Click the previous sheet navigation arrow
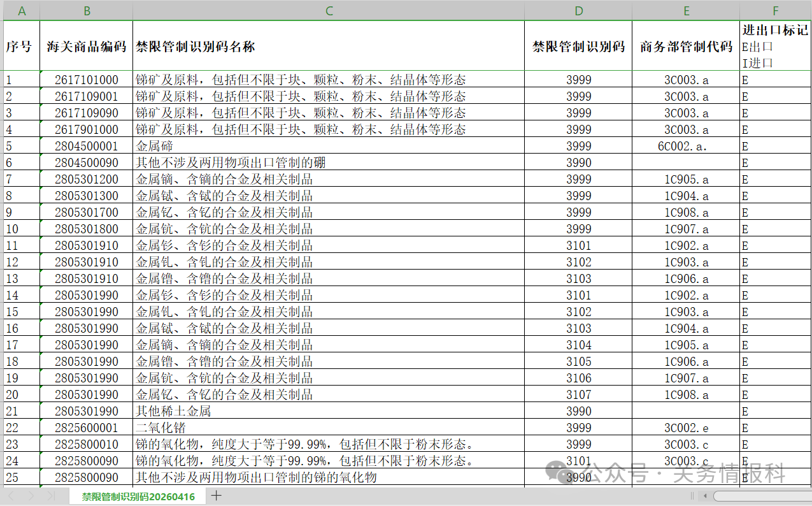This screenshot has width=812, height=506. (11, 496)
